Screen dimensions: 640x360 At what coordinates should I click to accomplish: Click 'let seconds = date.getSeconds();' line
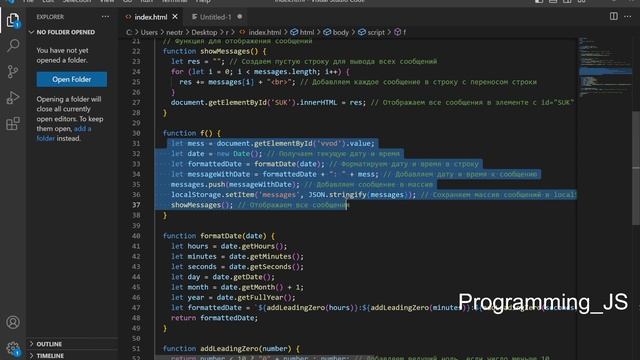[237, 267]
